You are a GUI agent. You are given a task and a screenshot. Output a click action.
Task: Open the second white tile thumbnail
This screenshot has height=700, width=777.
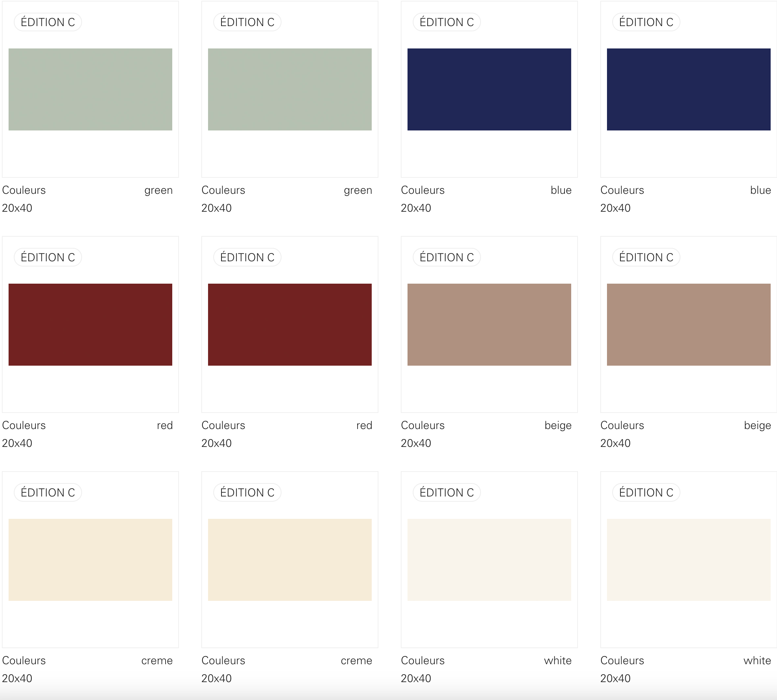[x=689, y=559]
